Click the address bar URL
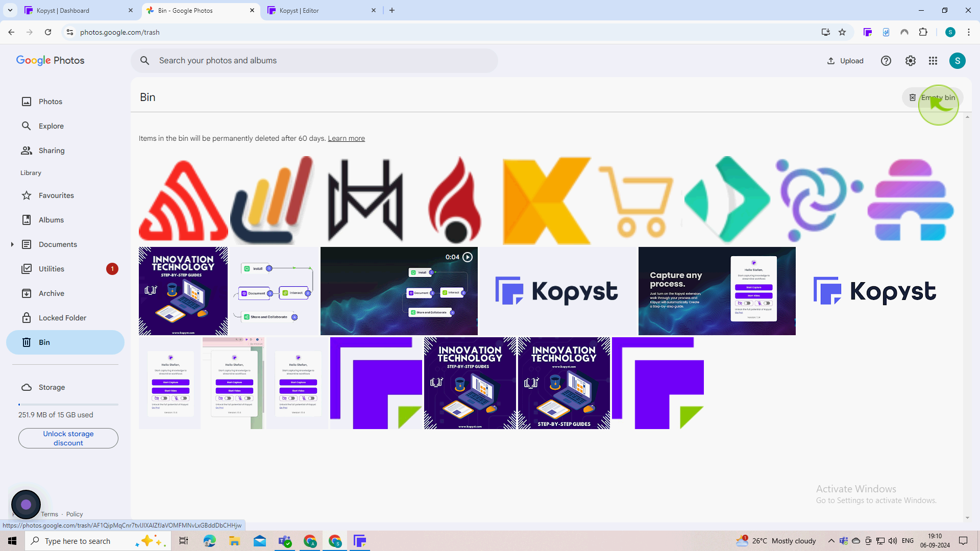The image size is (980, 551). point(120,32)
